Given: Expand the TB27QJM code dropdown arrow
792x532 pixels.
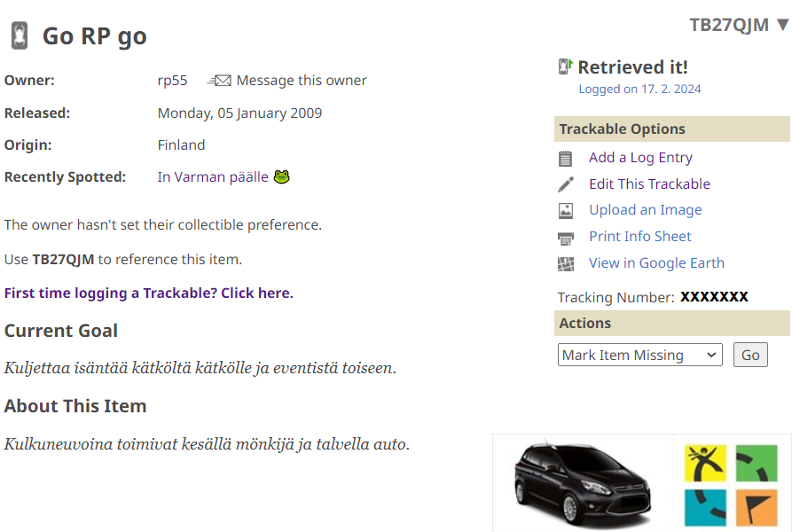Looking at the screenshot, I should click(781, 25).
